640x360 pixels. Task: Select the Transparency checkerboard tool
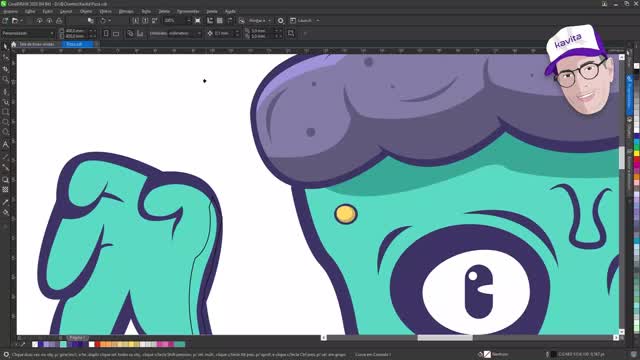click(x=5, y=190)
